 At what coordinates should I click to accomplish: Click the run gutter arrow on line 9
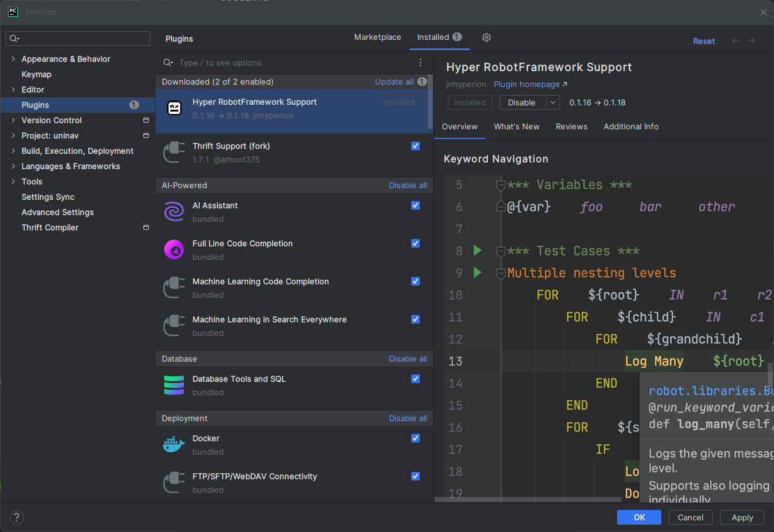[x=478, y=272]
